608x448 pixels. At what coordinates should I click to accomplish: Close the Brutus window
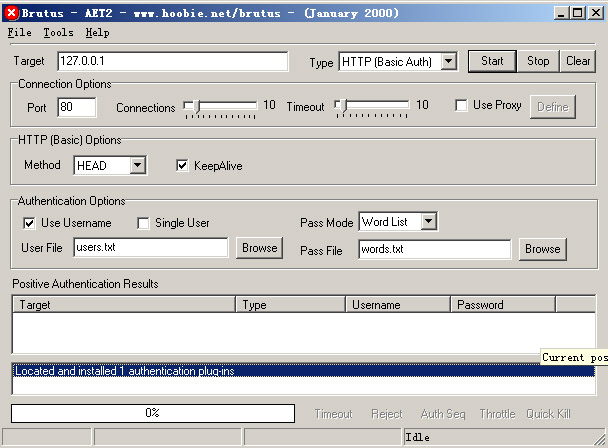[595, 13]
